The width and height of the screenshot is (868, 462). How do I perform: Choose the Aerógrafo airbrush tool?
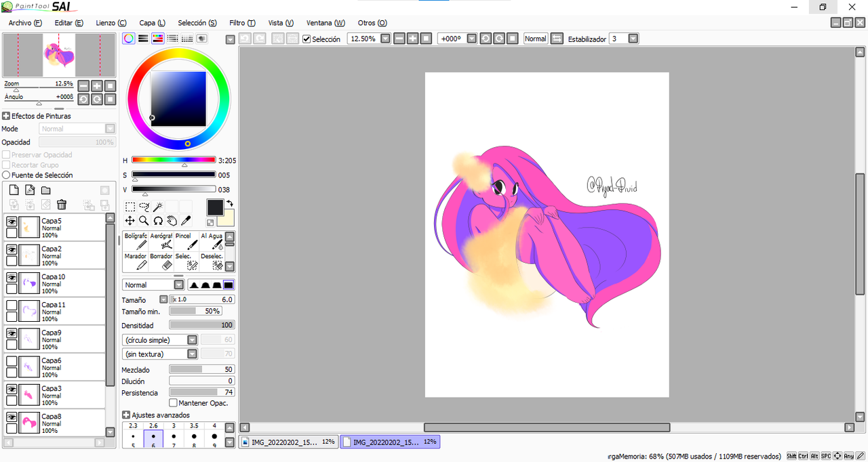[161, 241]
